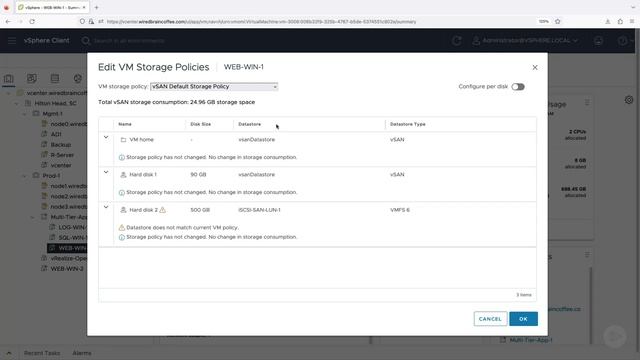640x360 pixels.
Task: Close the Edit VM Storage Policies dialog
Action: coord(535,67)
